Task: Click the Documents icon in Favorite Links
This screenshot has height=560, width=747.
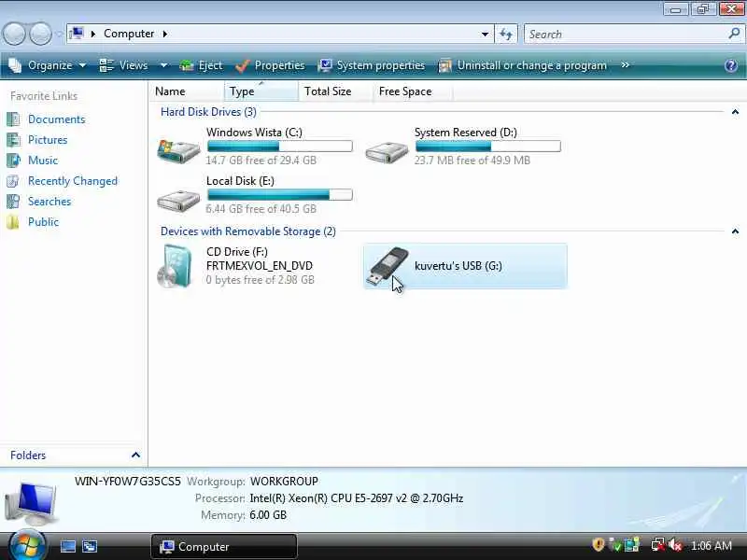Action: pos(13,119)
